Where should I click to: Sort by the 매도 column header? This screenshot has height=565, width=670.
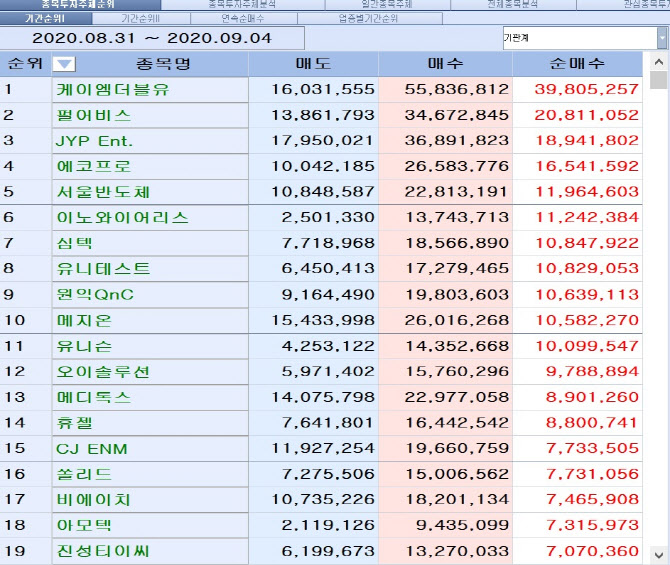[313, 64]
